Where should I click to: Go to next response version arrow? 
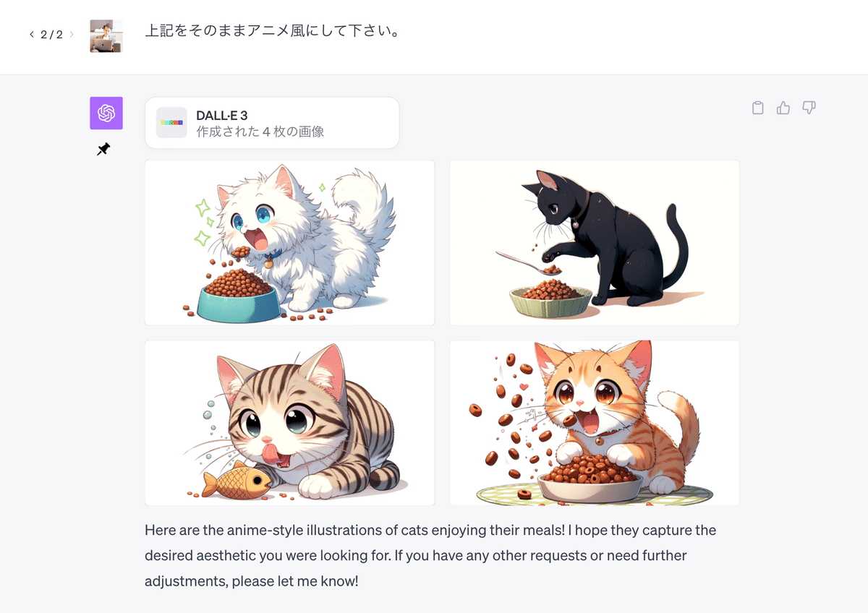point(72,35)
